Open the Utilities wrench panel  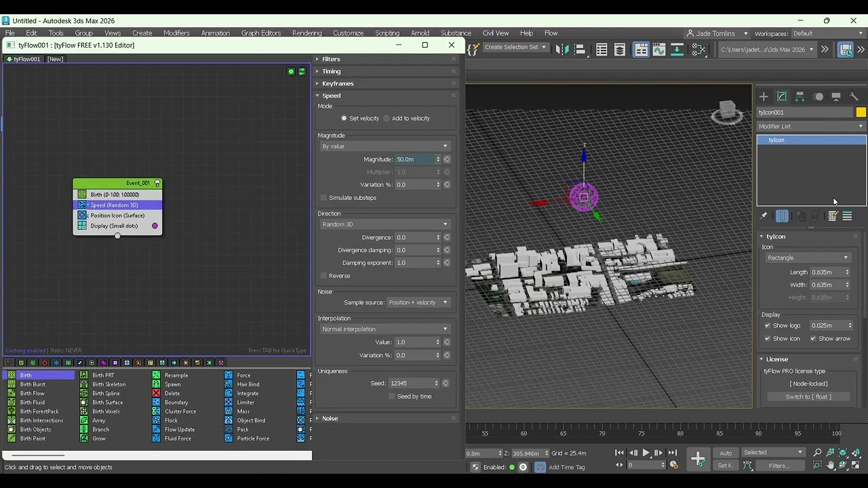point(854,97)
